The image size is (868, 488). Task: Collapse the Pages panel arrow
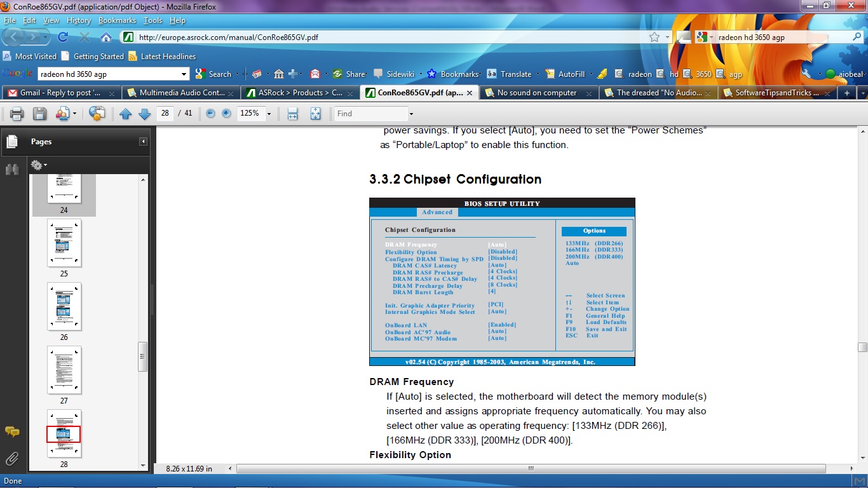[143, 142]
